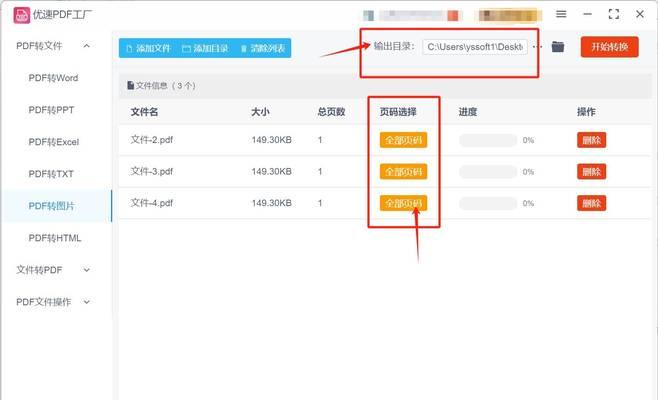Select PDF转Word in sidebar
Screen dimensions: 658x400
coord(53,78)
